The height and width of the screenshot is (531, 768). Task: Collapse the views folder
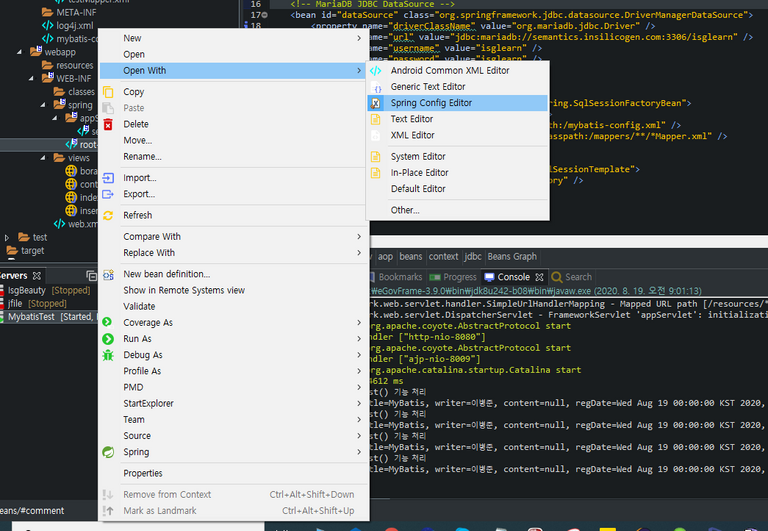pyautogui.click(x=43, y=157)
